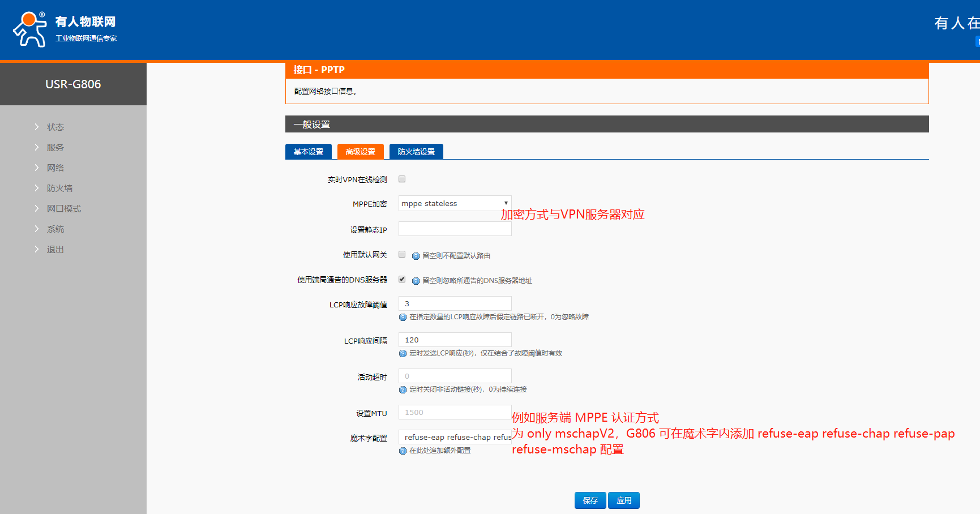Click the 设置静态IP input field
This screenshot has height=514, width=980.
tap(455, 229)
